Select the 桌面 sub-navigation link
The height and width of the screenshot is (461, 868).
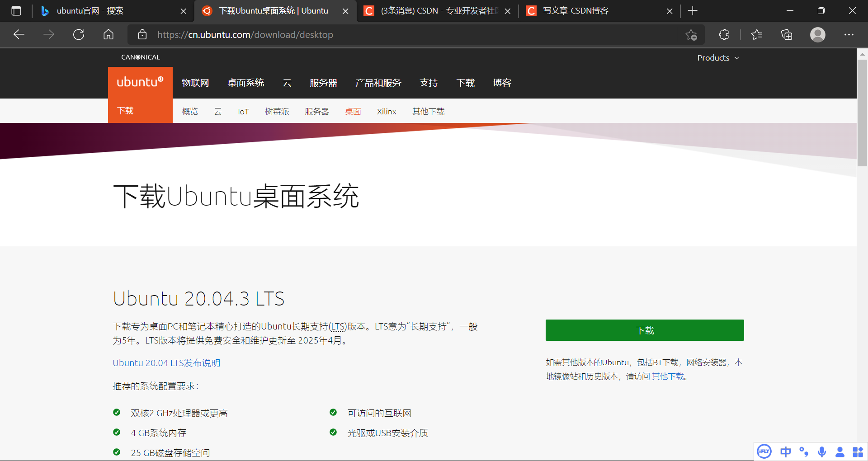click(353, 112)
